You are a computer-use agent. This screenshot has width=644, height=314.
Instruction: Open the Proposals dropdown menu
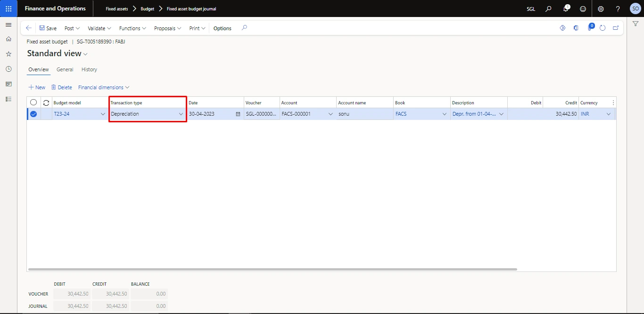[168, 28]
